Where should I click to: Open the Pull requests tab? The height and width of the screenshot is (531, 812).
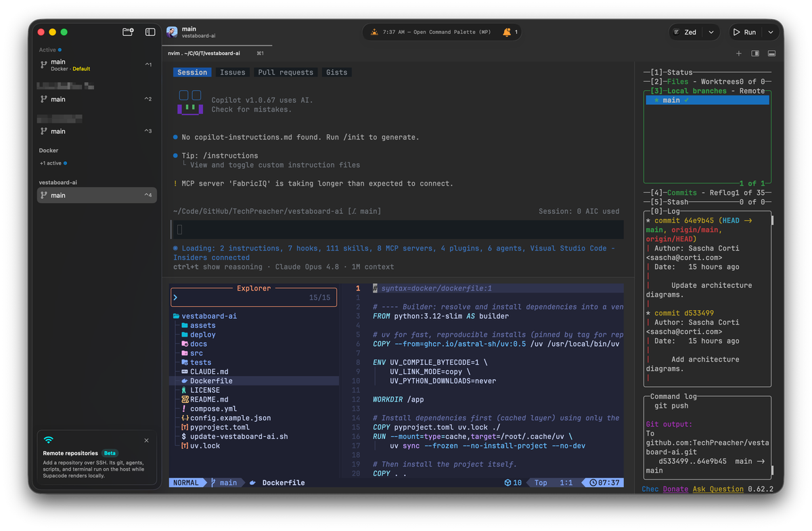286,72
